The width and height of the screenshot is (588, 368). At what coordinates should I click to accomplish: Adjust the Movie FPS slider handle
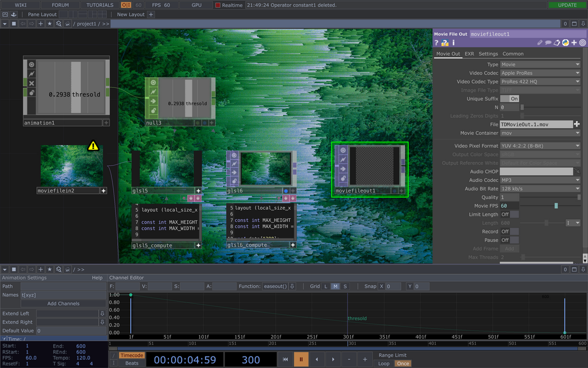point(556,206)
